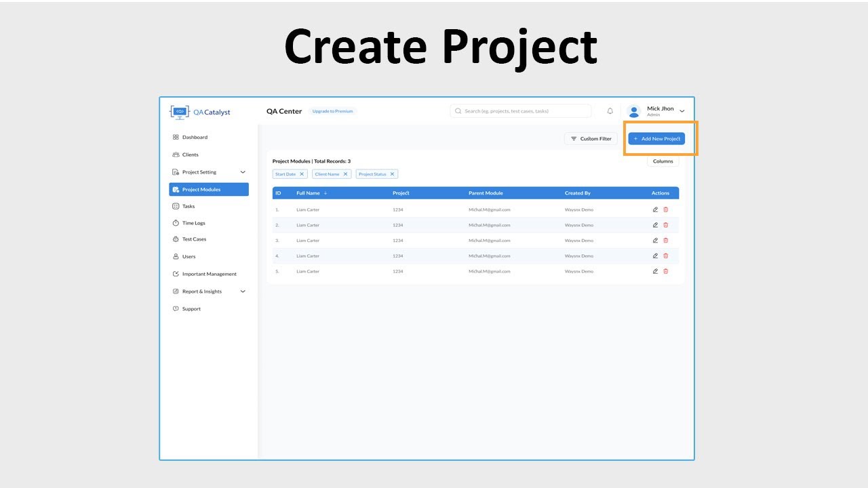
Task: Edit row 1 with pencil icon
Action: point(655,209)
